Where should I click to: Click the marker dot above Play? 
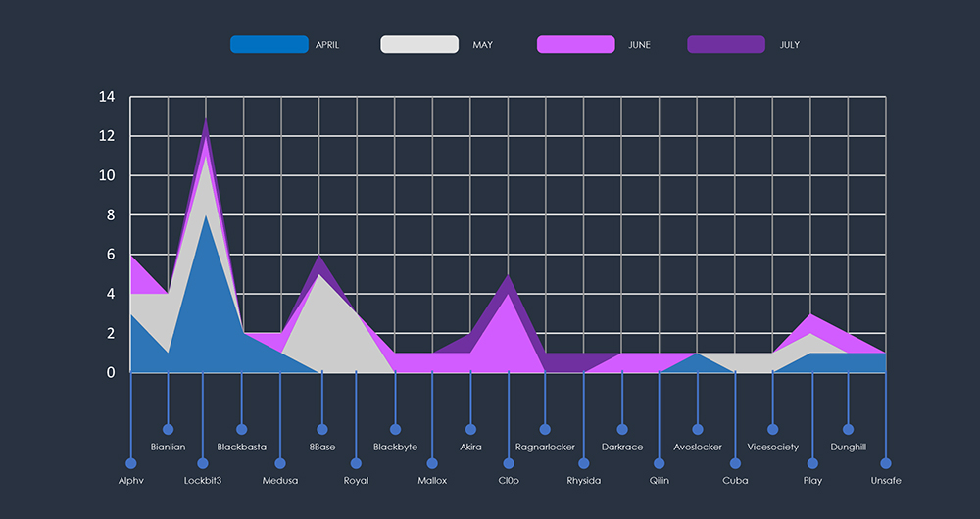click(812, 463)
